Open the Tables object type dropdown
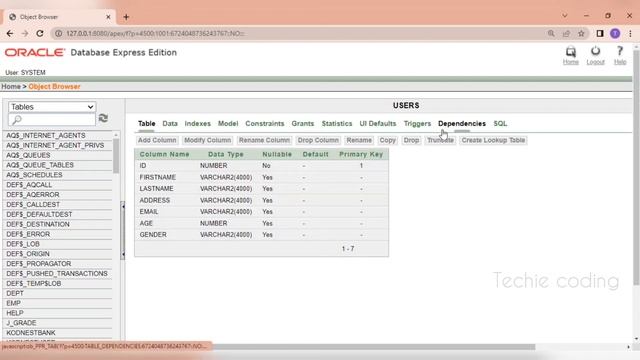640x360 pixels. (52, 107)
